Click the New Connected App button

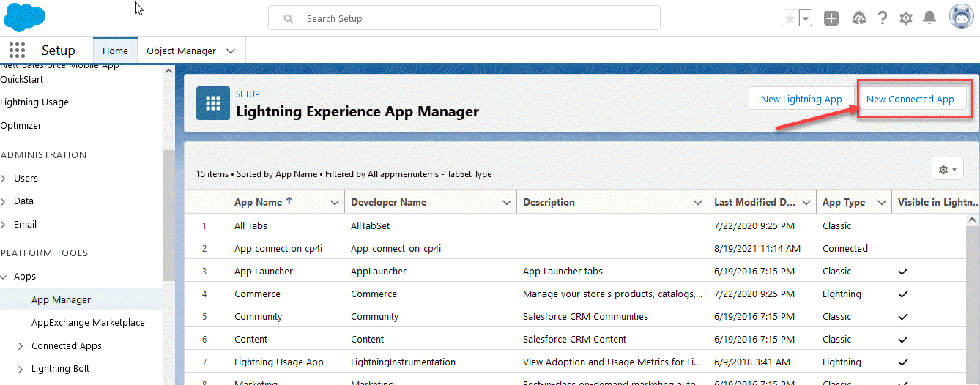click(x=910, y=100)
